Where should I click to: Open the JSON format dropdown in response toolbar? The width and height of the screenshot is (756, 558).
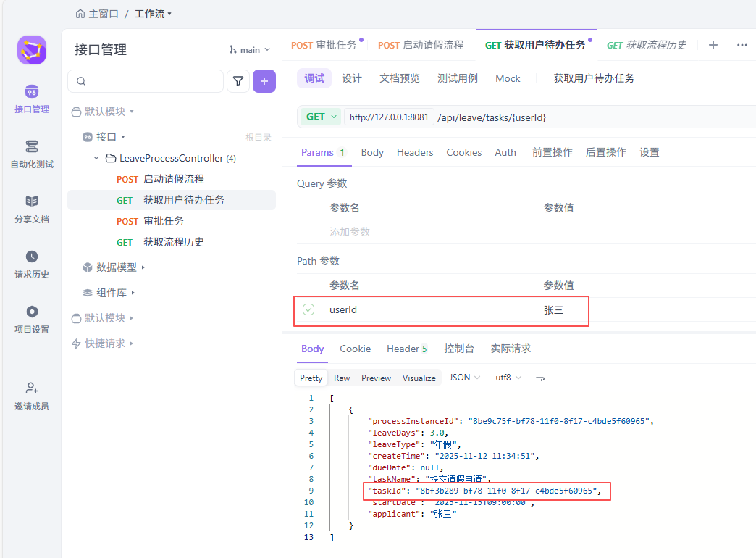click(463, 378)
